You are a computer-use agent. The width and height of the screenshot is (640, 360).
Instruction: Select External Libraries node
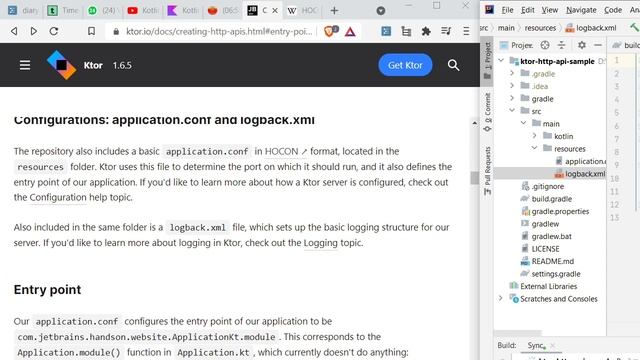[x=543, y=286]
